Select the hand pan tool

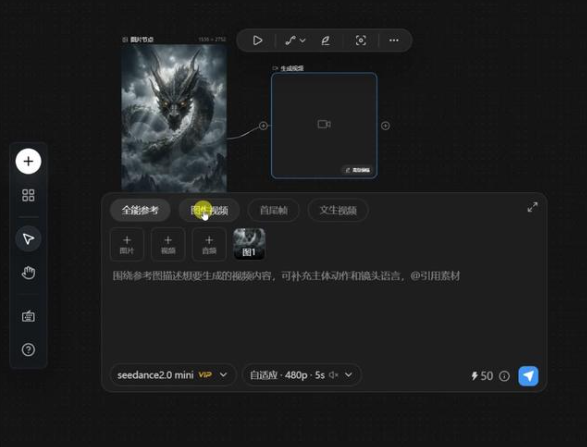[28, 273]
